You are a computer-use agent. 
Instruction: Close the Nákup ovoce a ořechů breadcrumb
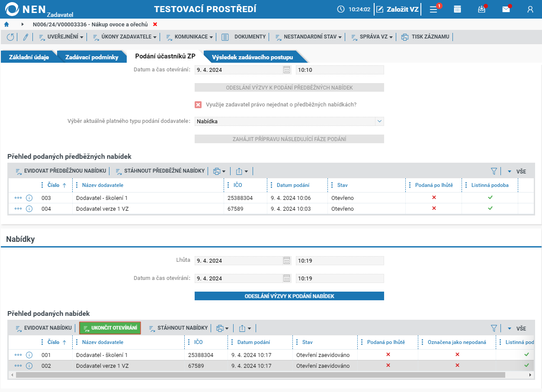pos(155,24)
